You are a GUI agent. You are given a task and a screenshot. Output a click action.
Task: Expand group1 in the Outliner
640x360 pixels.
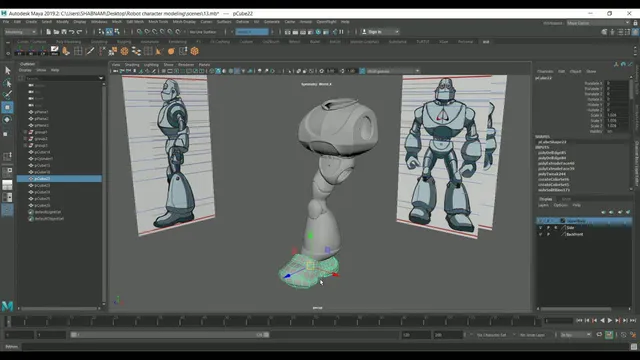coord(25,132)
